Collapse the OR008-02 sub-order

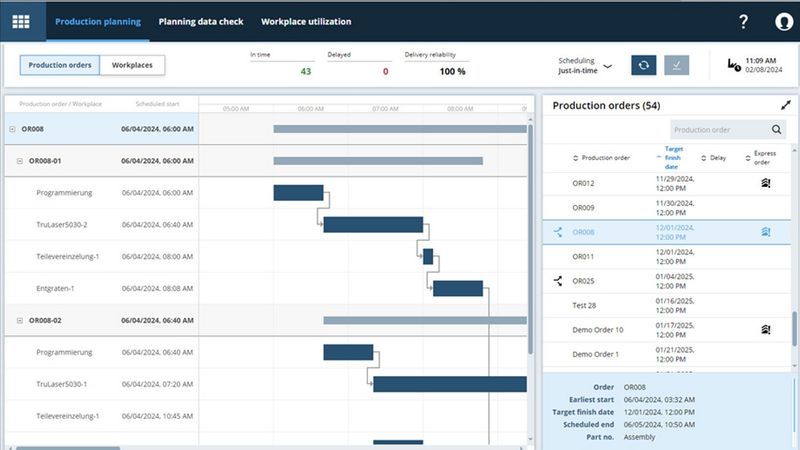[x=20, y=320]
